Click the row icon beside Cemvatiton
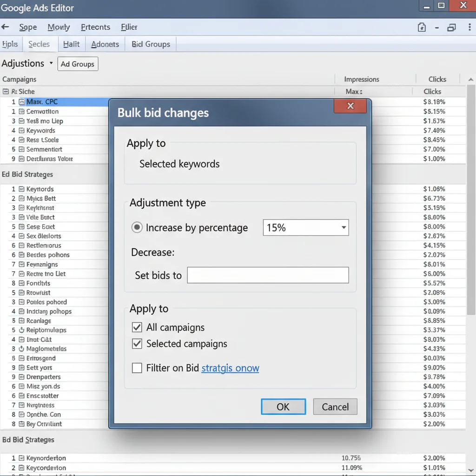Viewport: 476px width, 476px height. (21, 112)
